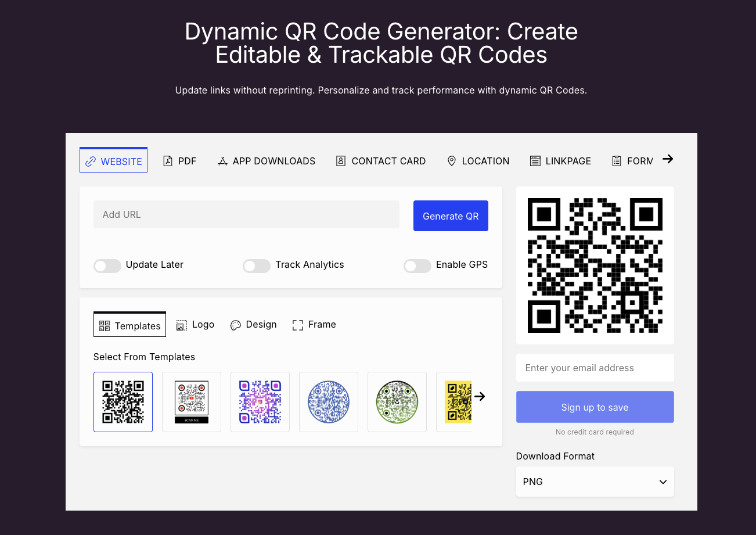The width and height of the screenshot is (756, 535).
Task: Click the Add URL input field
Action: pos(246,214)
